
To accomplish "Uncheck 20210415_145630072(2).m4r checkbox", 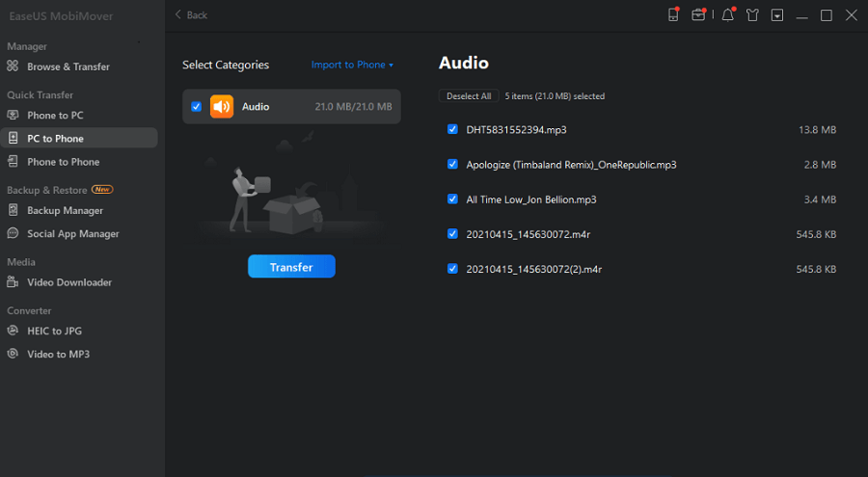I will [452, 269].
